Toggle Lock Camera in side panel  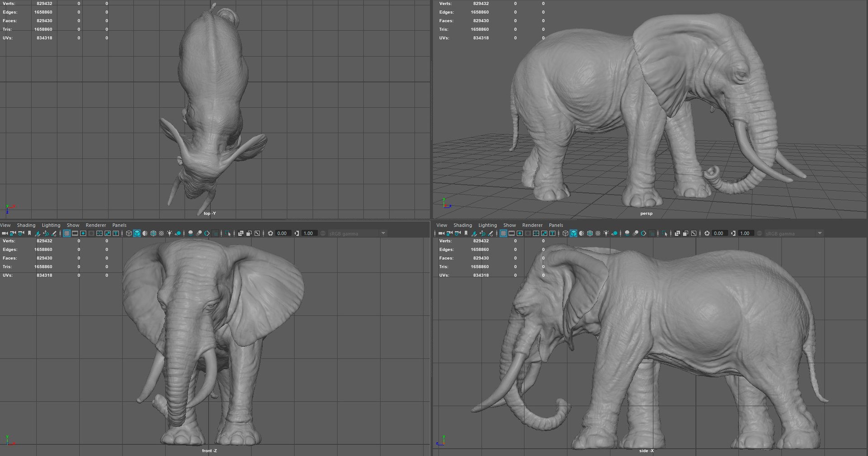[450, 233]
